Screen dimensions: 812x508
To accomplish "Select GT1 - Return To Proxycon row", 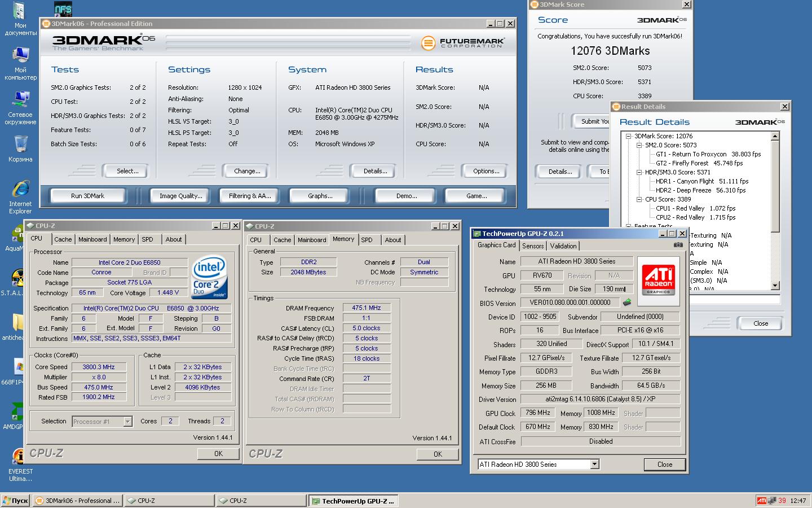I will pyautogui.click(x=708, y=154).
